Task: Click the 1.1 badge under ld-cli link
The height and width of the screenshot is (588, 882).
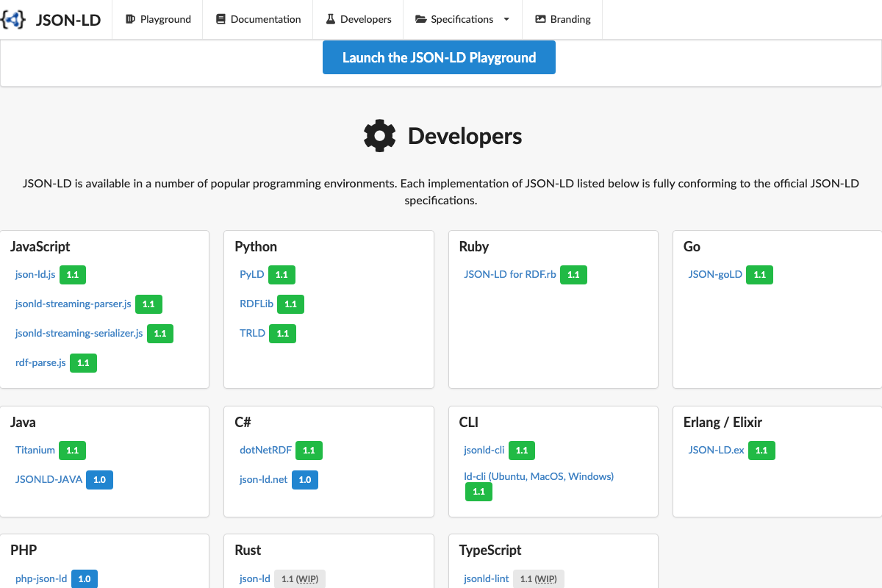Action: [478, 492]
